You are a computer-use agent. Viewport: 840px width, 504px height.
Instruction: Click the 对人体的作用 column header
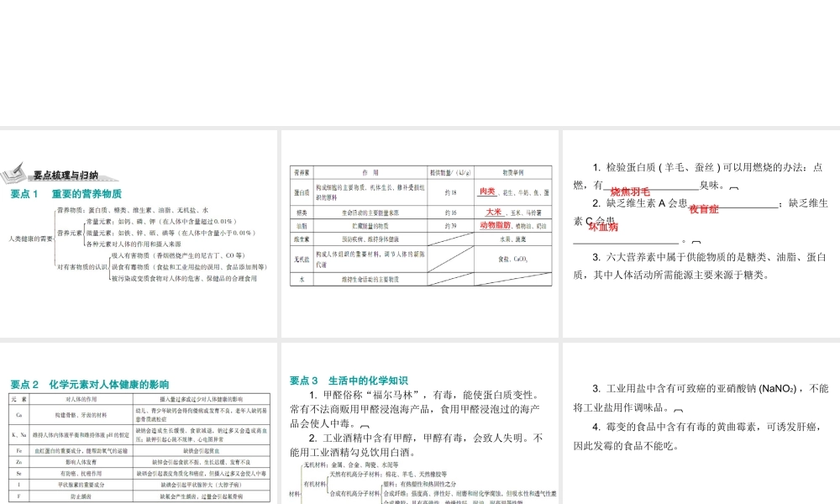81,399
